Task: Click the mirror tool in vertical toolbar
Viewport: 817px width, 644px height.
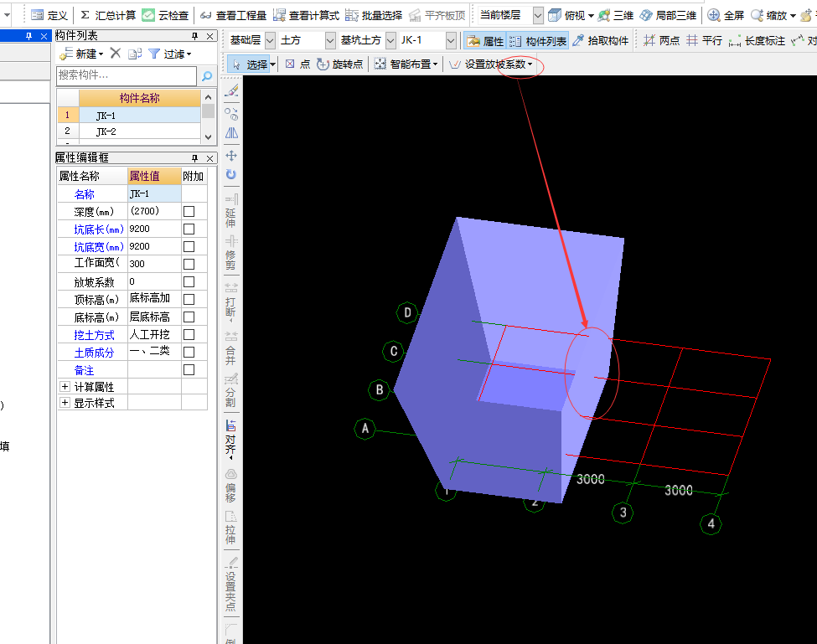Action: (231, 133)
